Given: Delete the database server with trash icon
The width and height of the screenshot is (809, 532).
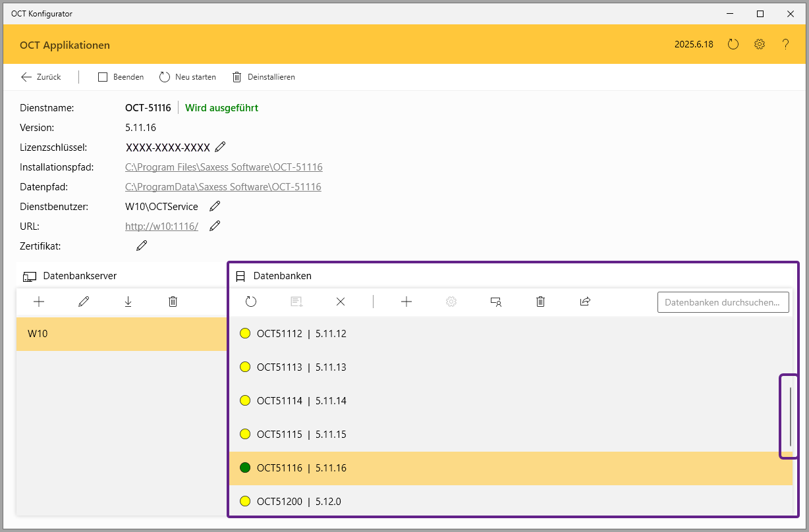Looking at the screenshot, I should (x=173, y=302).
